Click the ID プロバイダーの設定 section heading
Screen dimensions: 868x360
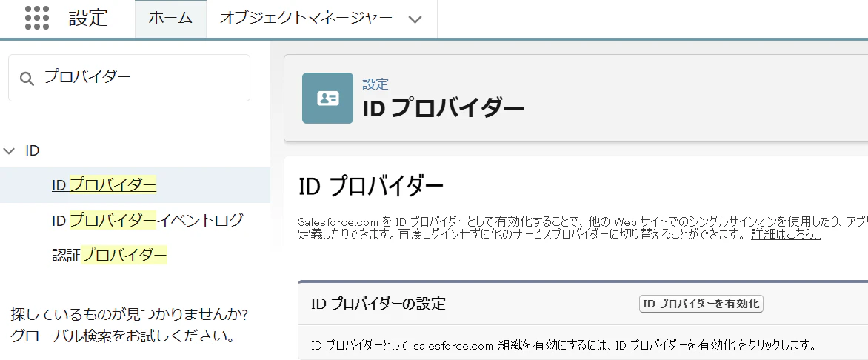[x=378, y=304]
